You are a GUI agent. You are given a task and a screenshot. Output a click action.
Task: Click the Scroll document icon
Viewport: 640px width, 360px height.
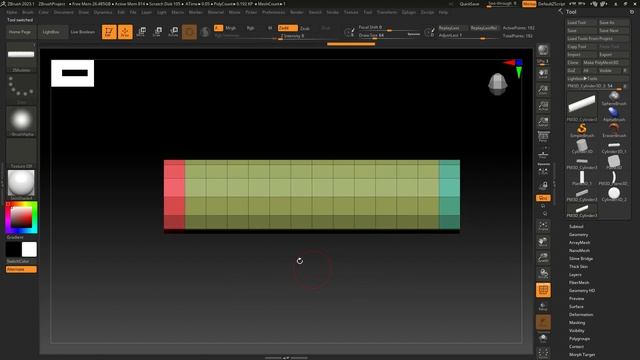click(x=543, y=74)
